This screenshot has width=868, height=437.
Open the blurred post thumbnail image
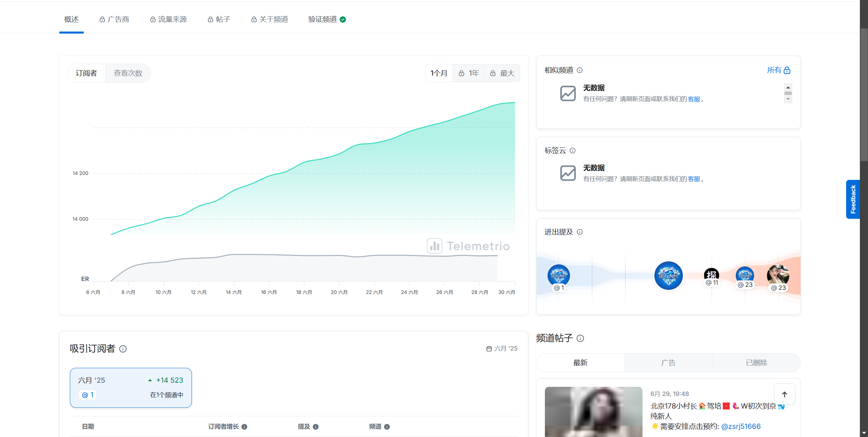pyautogui.click(x=594, y=412)
